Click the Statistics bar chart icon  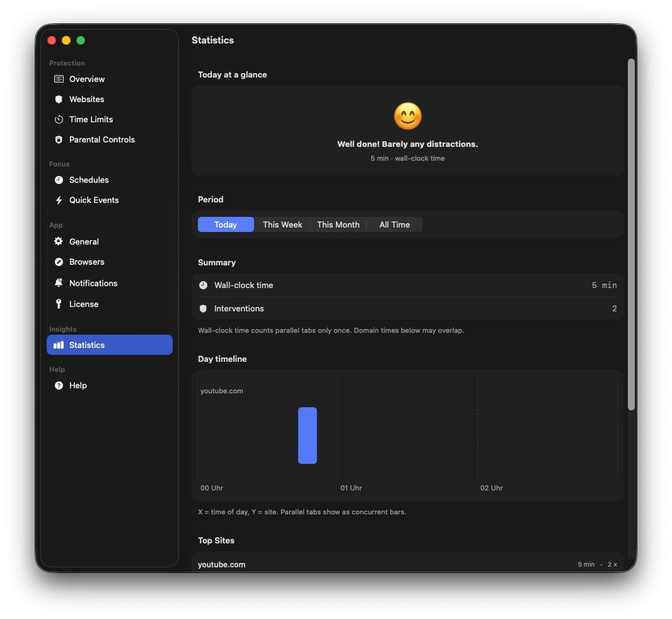click(59, 345)
